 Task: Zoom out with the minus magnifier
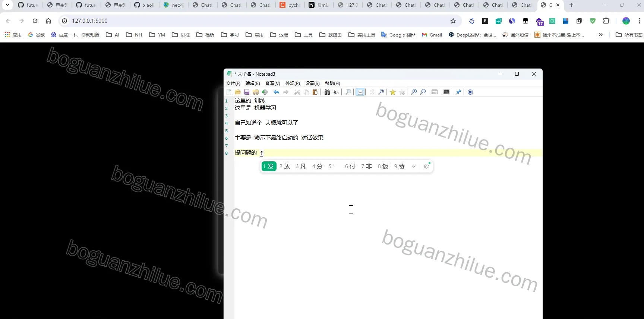[x=423, y=92]
